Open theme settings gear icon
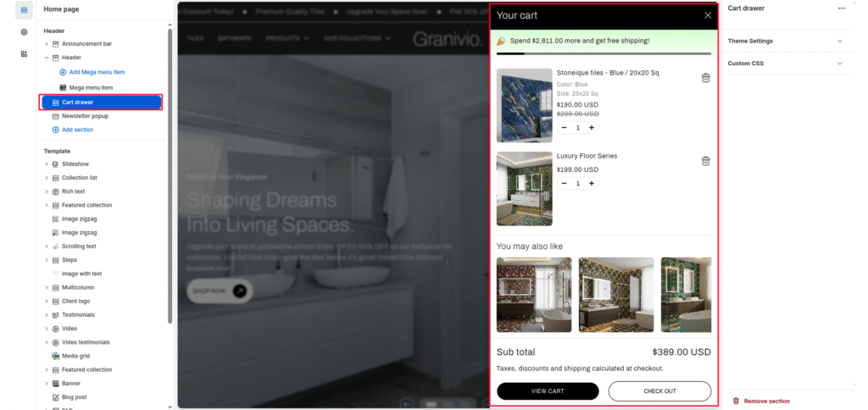 (x=24, y=31)
